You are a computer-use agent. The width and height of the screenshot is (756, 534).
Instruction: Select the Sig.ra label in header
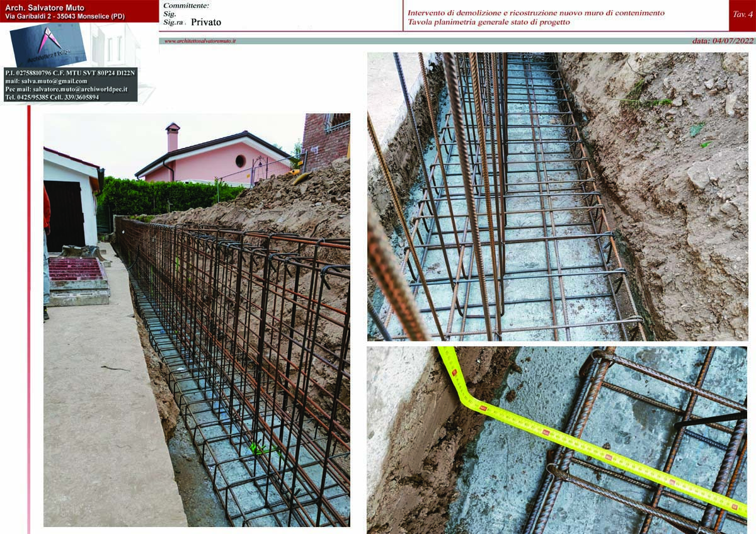(x=173, y=22)
